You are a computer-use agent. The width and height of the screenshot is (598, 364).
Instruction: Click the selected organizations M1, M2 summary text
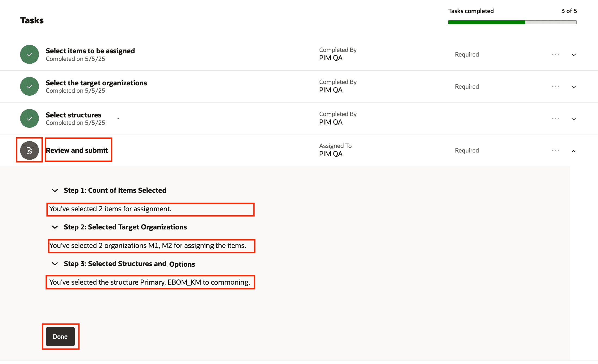(x=148, y=246)
